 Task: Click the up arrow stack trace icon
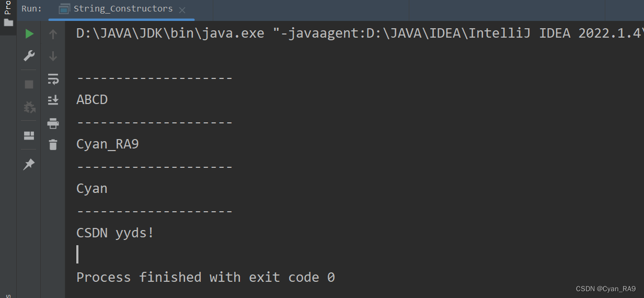(x=53, y=35)
